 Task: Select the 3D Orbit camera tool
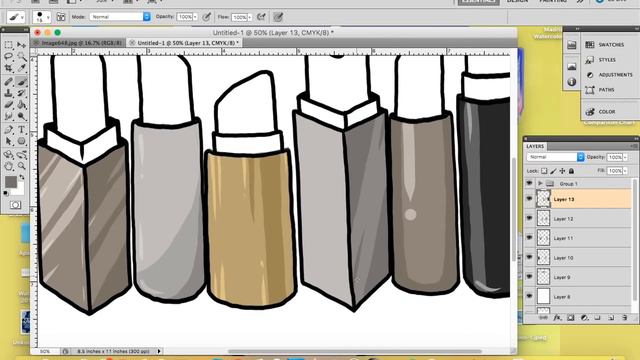(22, 155)
